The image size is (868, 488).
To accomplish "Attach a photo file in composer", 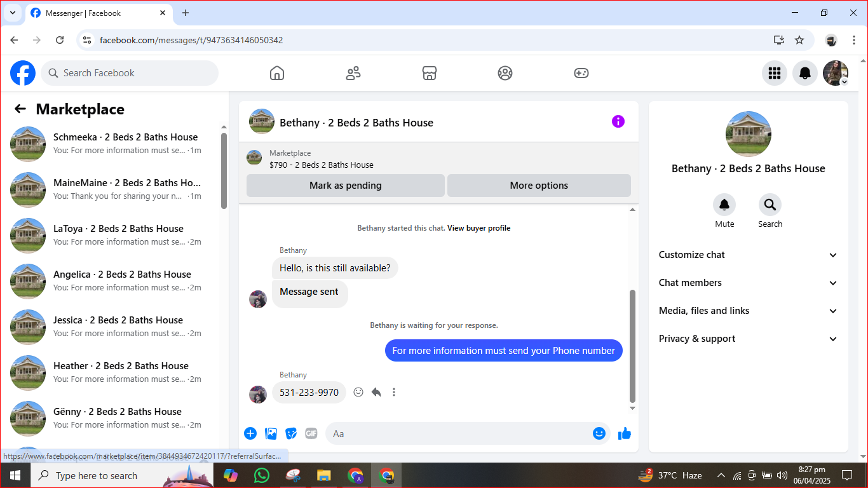I will pos(271,433).
